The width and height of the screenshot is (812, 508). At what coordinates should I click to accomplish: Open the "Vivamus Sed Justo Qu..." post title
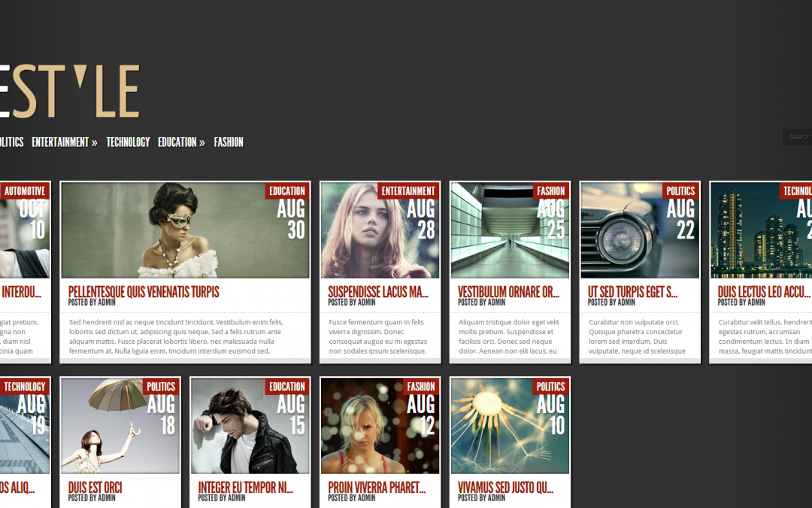coord(505,487)
